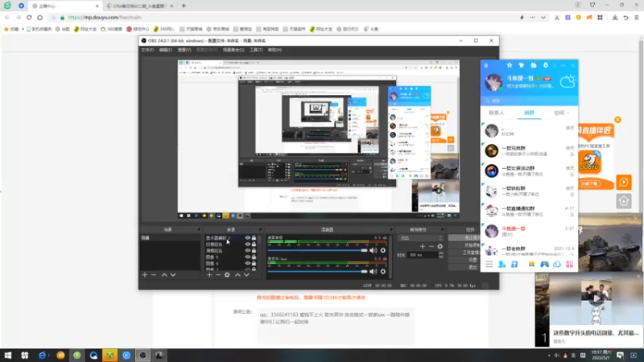This screenshot has height=362, width=644.
Task: Open OBS 编辑(E) menu
Action: point(166,50)
